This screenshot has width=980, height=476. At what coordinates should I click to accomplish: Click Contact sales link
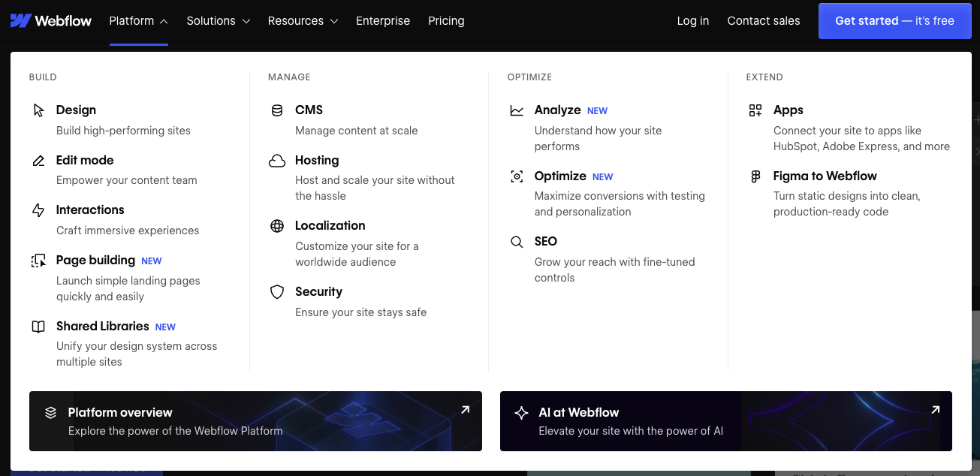pyautogui.click(x=764, y=21)
